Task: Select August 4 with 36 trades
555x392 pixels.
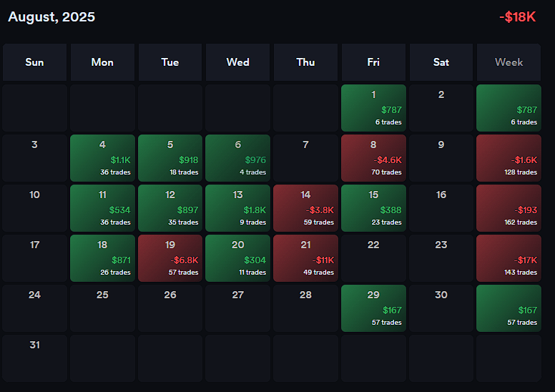Action: click(102, 158)
